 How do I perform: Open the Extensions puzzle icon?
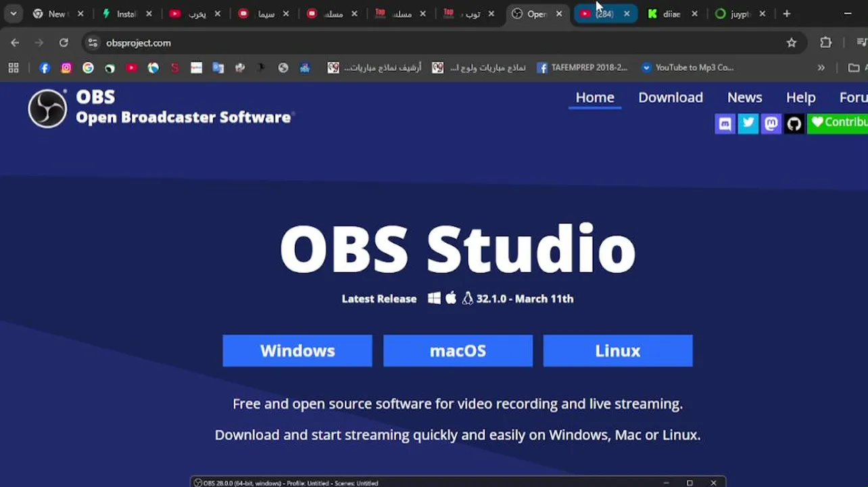click(x=825, y=43)
